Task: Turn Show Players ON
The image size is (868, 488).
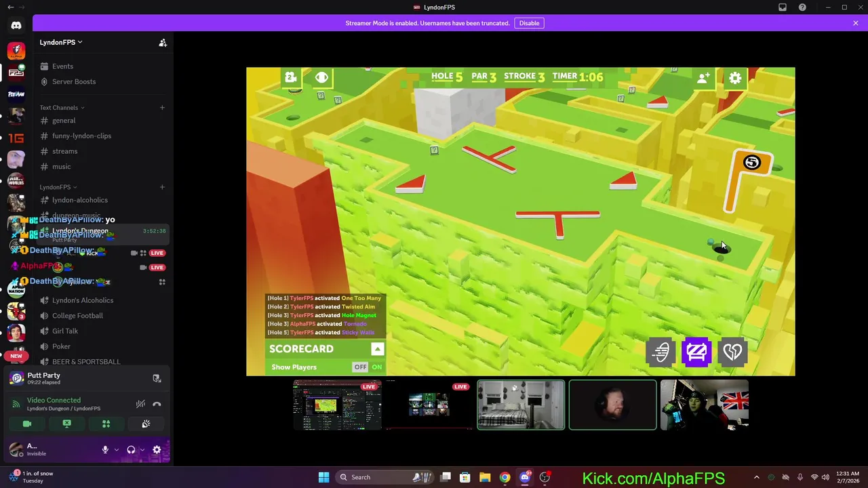Action: click(376, 367)
